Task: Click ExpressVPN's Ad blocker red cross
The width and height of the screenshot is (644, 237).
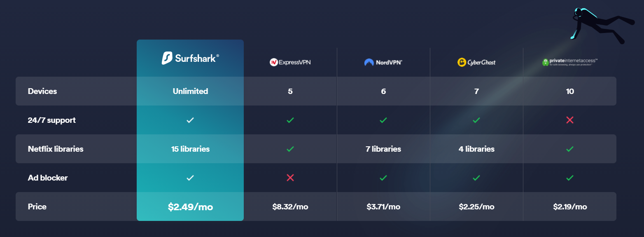Action: coord(290,178)
